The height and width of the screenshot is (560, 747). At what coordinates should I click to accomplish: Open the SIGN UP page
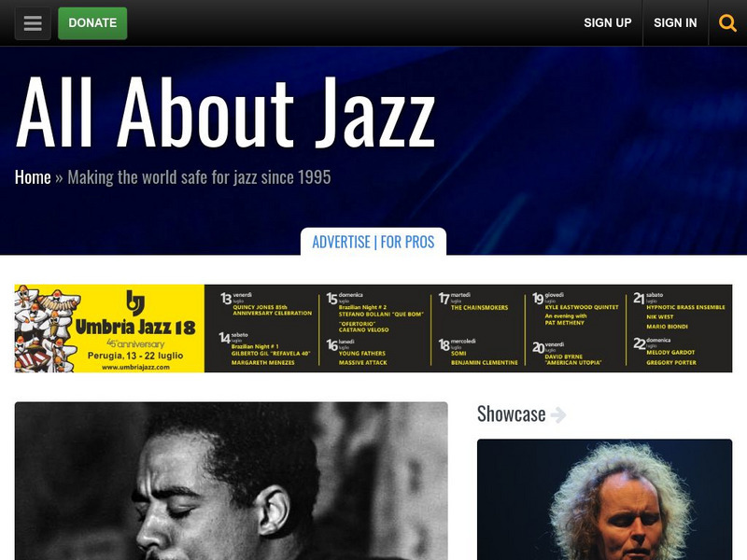[x=608, y=22]
